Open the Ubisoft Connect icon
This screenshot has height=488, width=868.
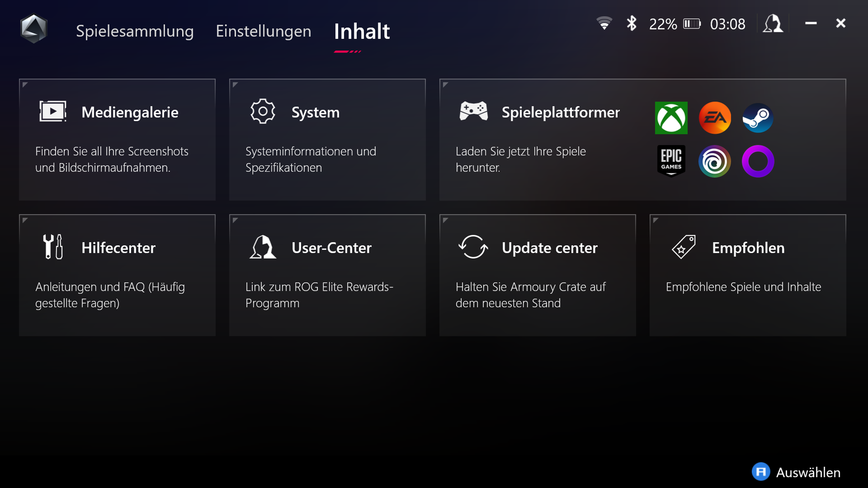[x=715, y=161]
